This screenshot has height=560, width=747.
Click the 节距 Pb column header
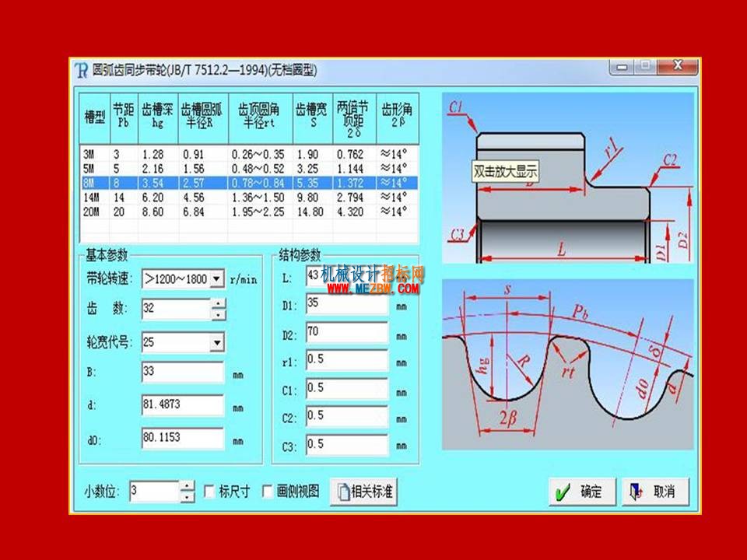pos(124,118)
